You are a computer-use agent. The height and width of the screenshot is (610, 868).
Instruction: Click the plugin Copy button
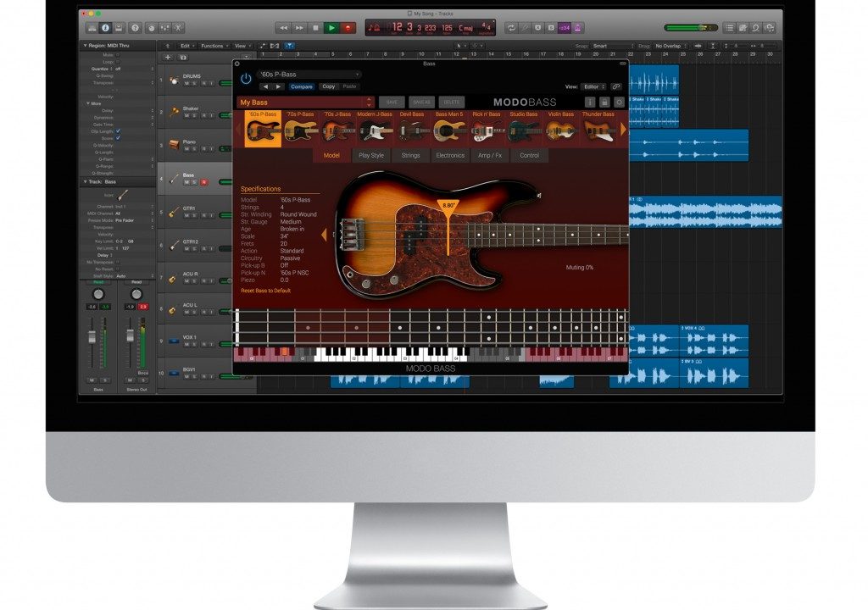(329, 86)
